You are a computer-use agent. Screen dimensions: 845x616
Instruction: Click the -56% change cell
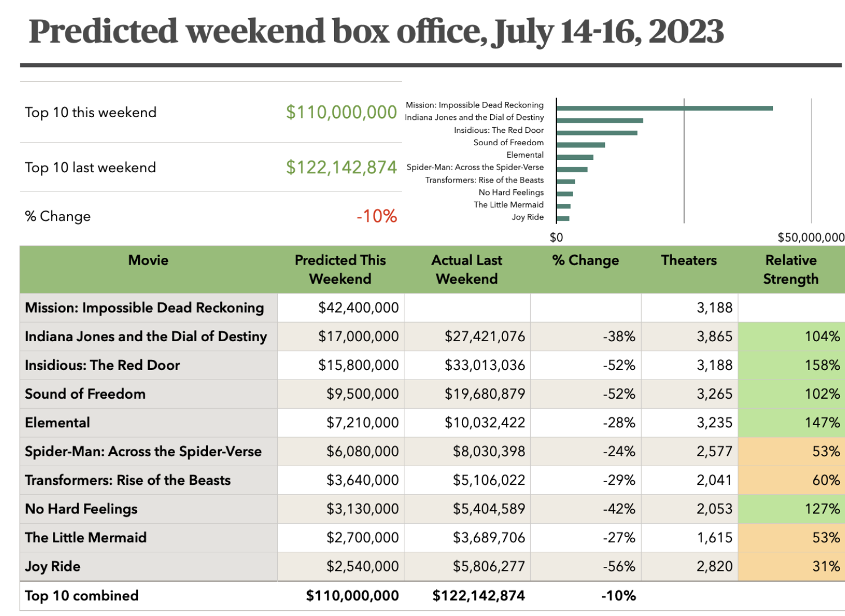click(619, 566)
